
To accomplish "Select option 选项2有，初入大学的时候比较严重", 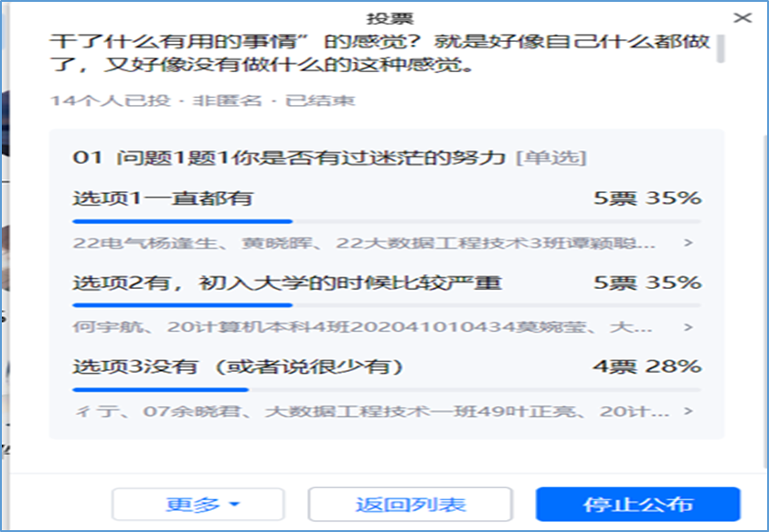I will click(x=286, y=282).
